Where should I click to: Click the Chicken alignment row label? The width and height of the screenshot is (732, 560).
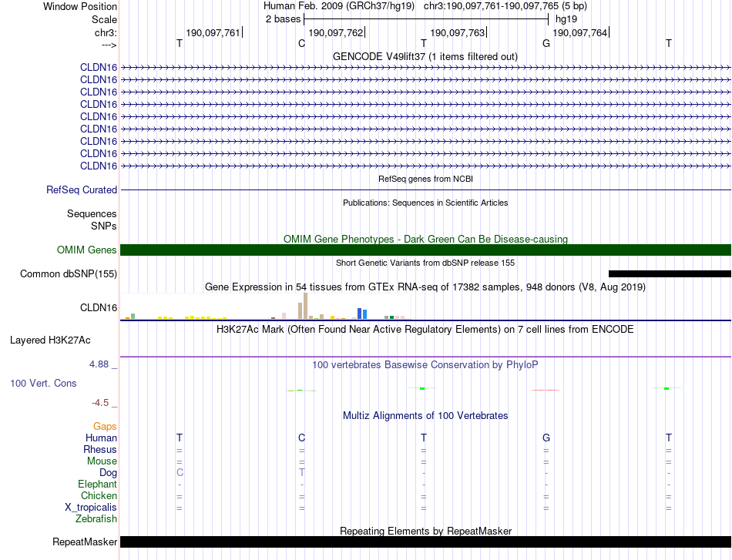coord(99,495)
